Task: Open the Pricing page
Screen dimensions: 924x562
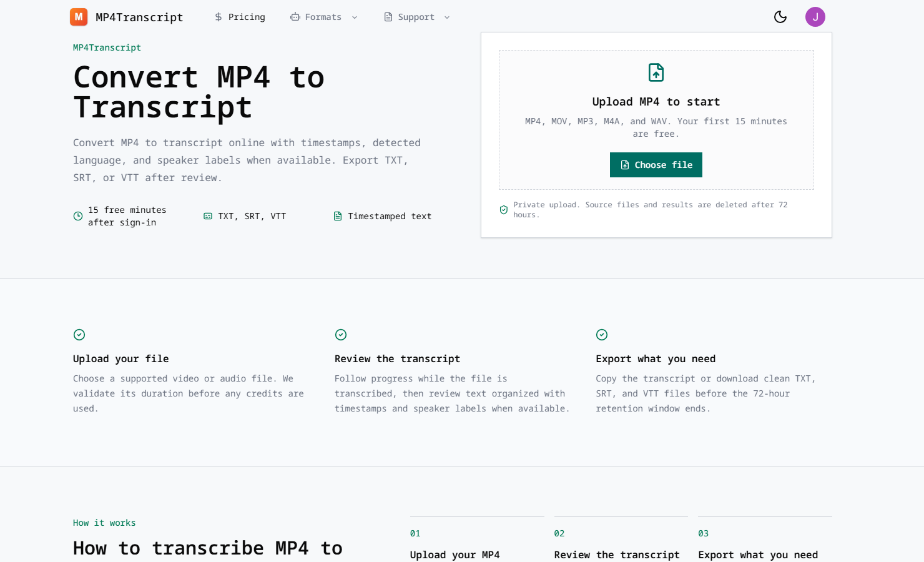Action: 240,17
